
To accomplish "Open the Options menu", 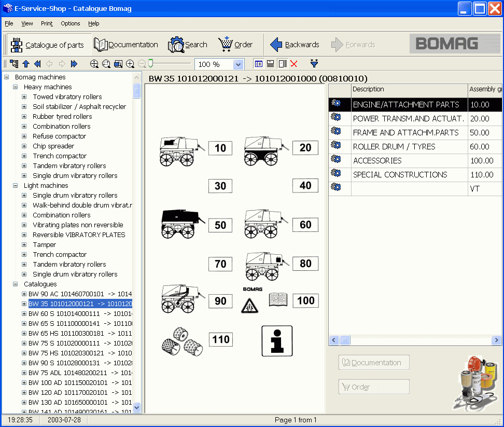I will [x=71, y=23].
